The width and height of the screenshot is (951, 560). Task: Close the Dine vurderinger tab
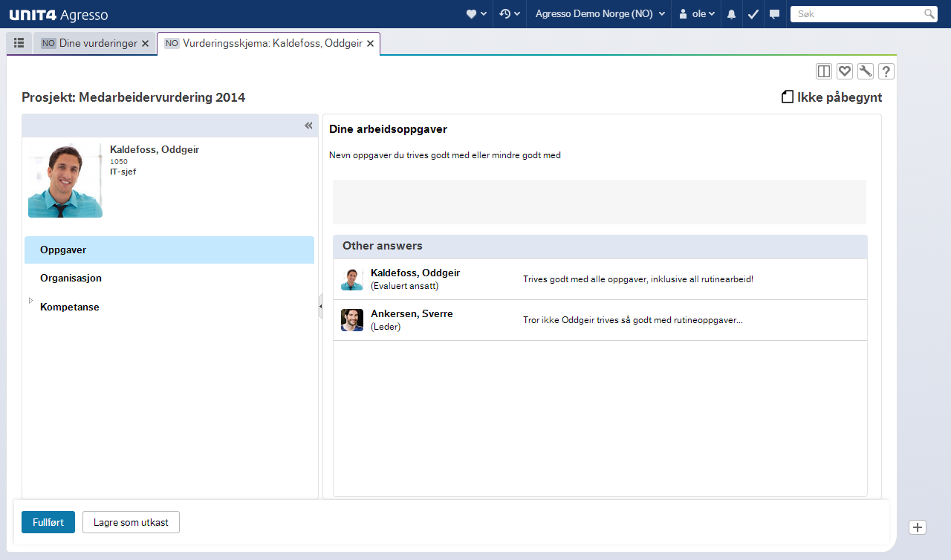pos(145,44)
